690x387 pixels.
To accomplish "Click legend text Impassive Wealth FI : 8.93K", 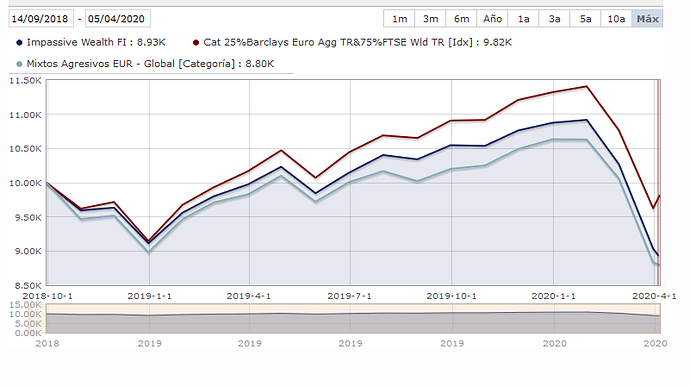I will point(96,42).
